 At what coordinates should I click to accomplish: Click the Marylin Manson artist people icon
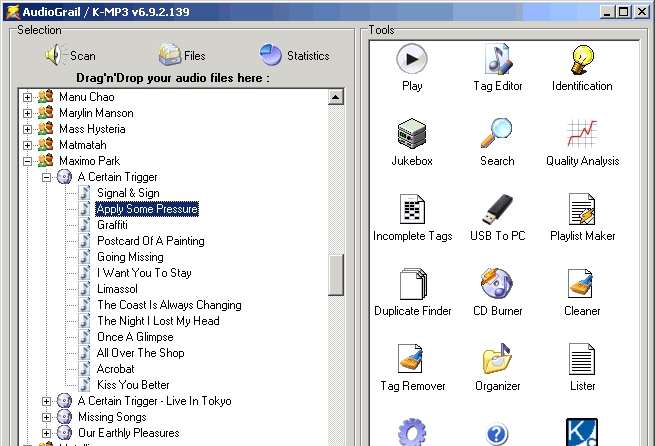[46, 112]
